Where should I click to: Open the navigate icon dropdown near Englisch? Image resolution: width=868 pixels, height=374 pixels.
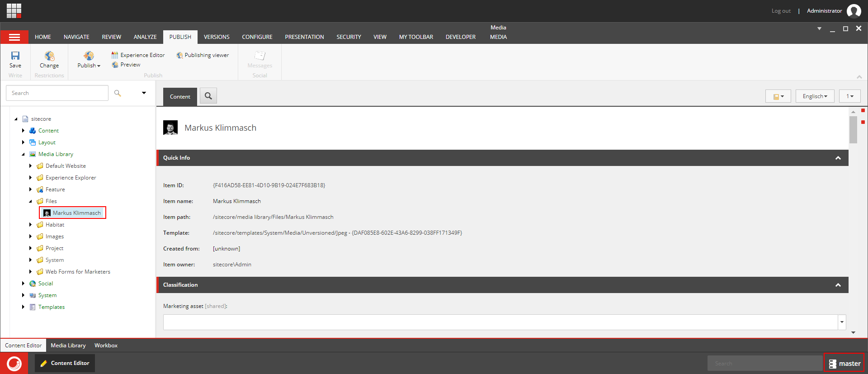pos(778,96)
